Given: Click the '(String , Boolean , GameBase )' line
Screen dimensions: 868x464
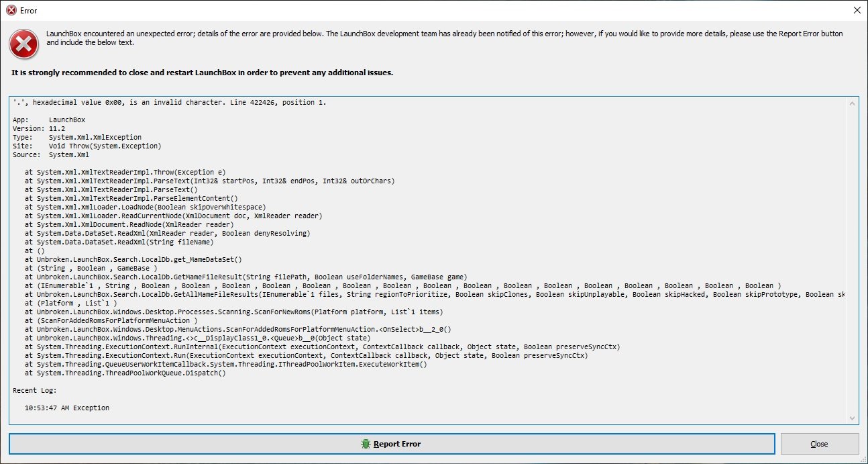Looking at the screenshot, I should (x=91, y=268).
